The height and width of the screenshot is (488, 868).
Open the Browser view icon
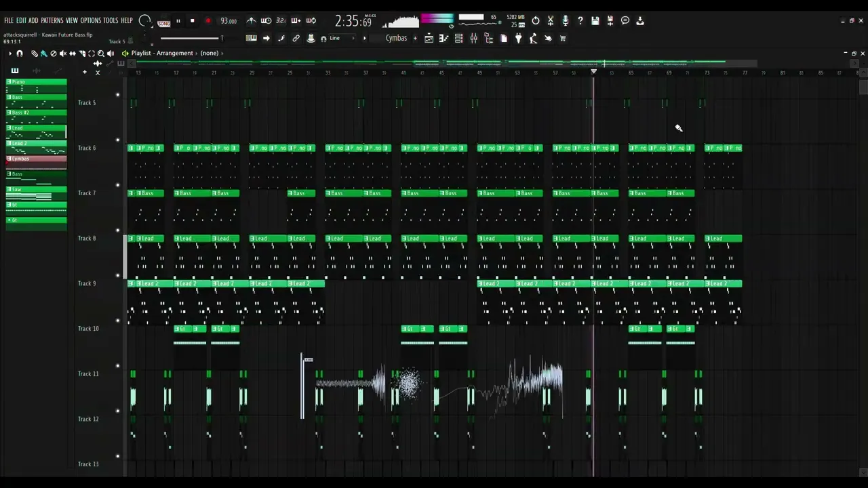coord(488,39)
